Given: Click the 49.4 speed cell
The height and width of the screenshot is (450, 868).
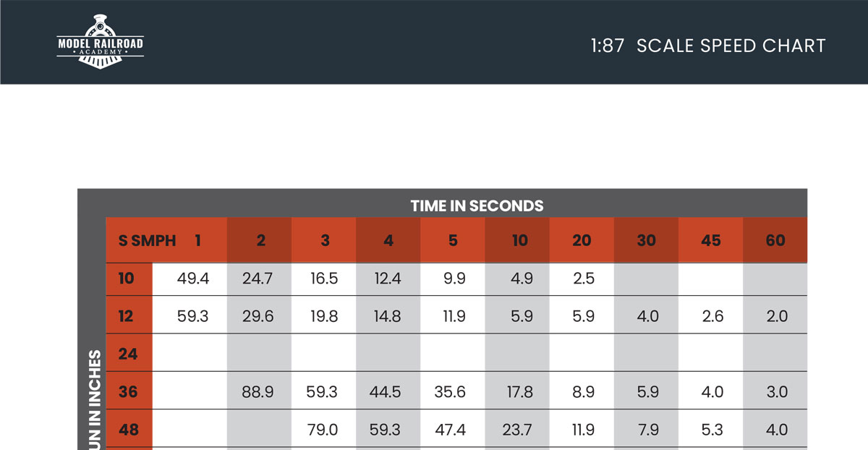Looking at the screenshot, I should [x=193, y=279].
